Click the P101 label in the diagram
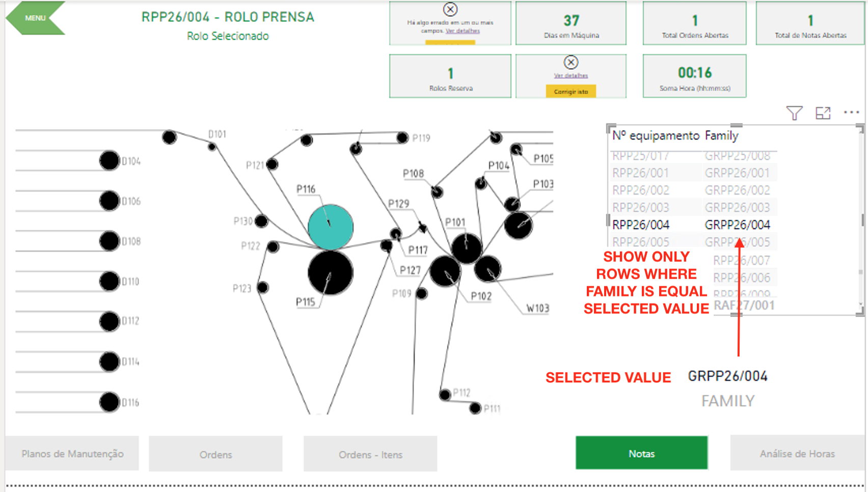 click(x=455, y=222)
